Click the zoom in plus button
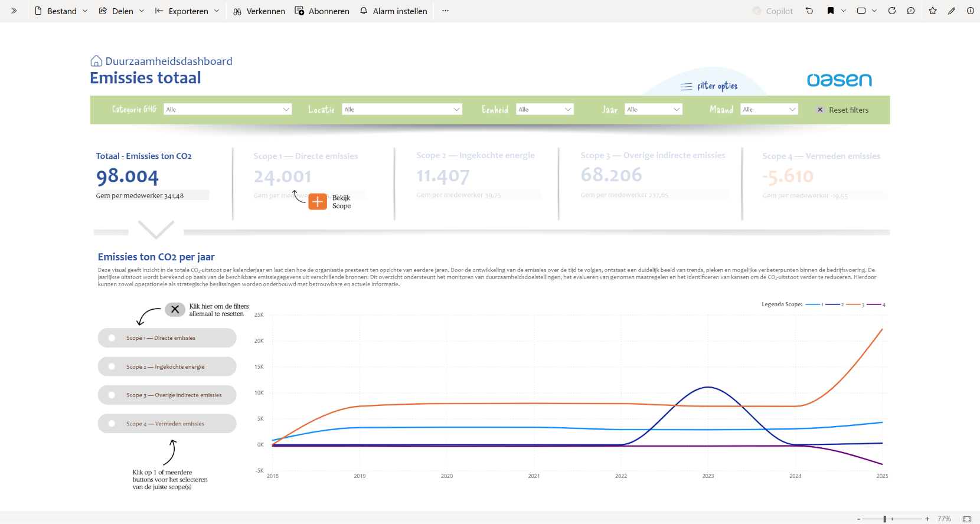980x524 pixels. click(x=927, y=519)
